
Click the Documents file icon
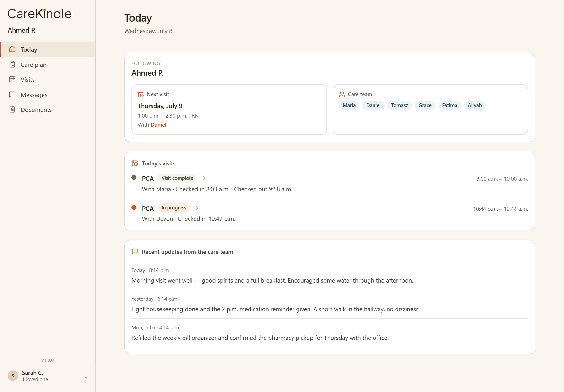tap(12, 109)
